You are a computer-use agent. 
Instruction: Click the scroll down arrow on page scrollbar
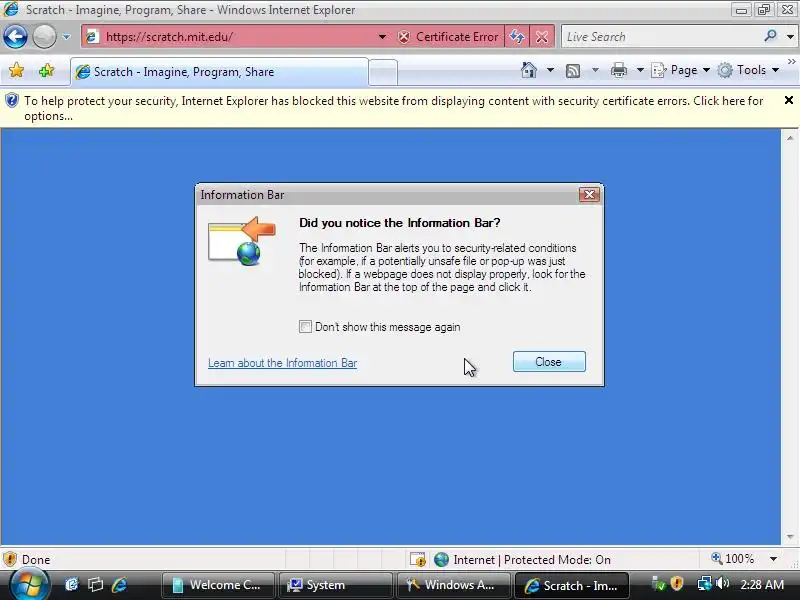[x=790, y=537]
